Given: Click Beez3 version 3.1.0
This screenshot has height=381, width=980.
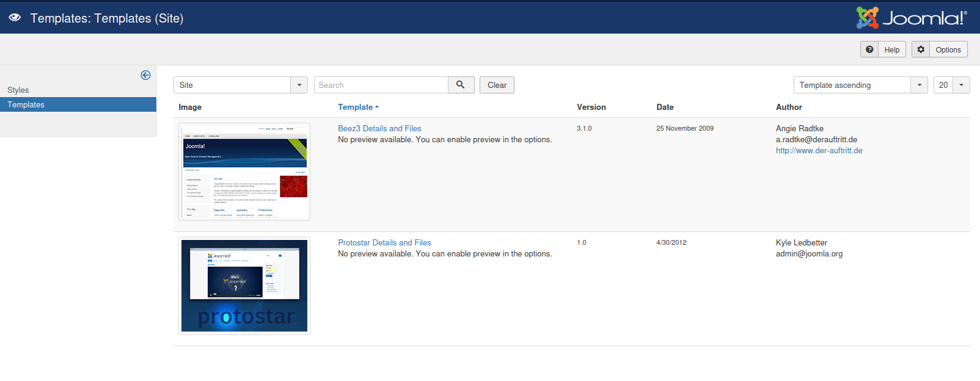Looking at the screenshot, I should (584, 128).
